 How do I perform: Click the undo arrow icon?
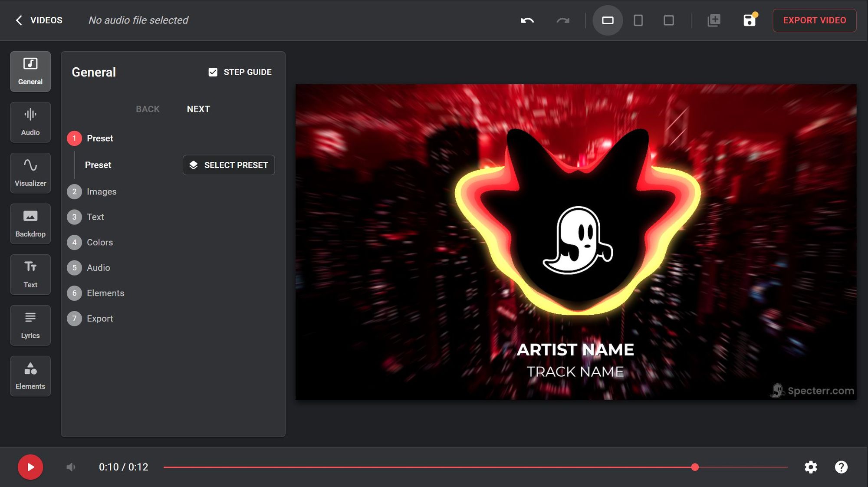coord(527,20)
